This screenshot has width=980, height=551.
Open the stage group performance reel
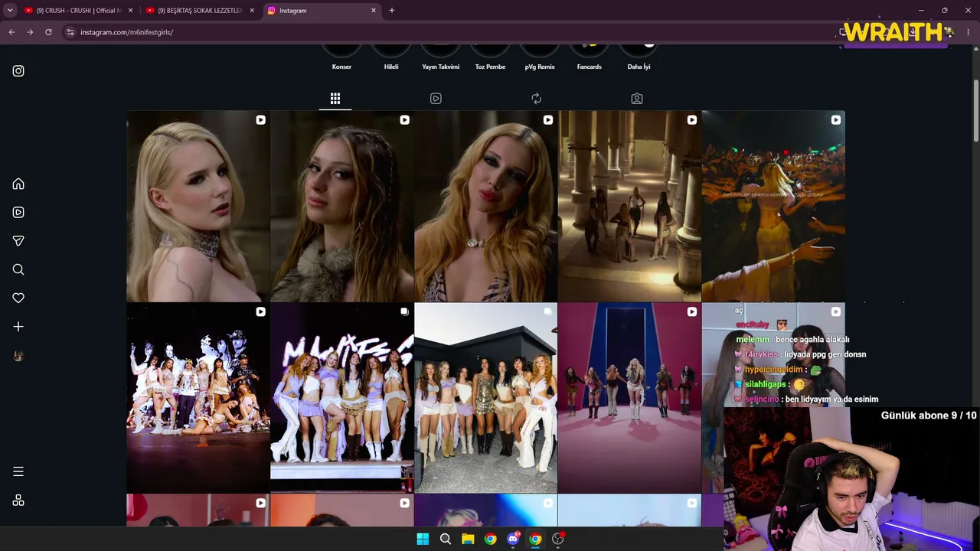(198, 397)
